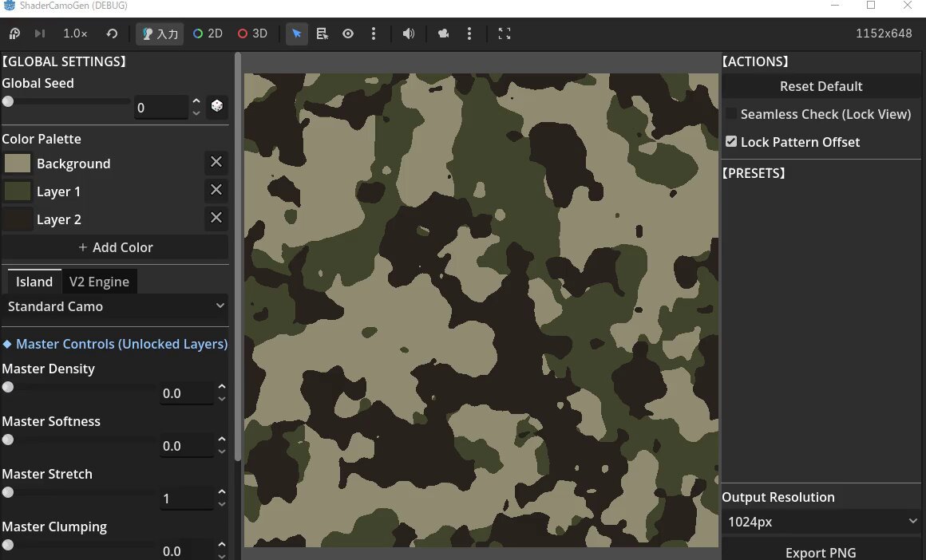Switch to the V2 Engine tab
Viewport: 926px width, 560px height.
(99, 282)
